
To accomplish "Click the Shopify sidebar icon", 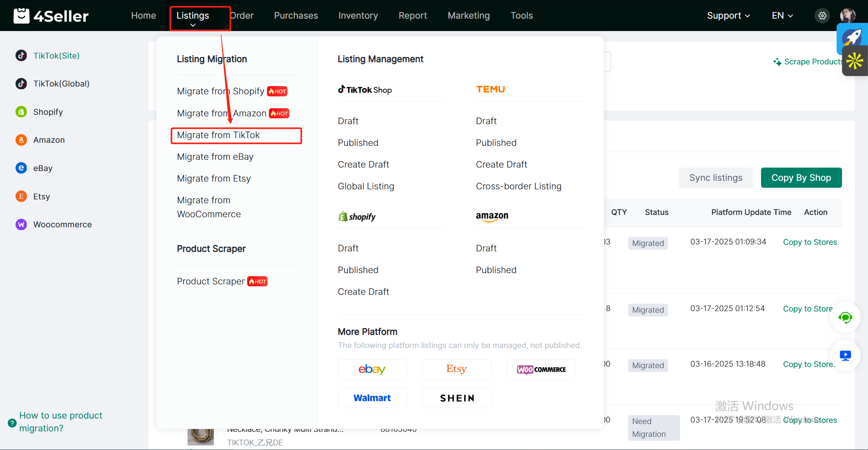I will click(21, 112).
